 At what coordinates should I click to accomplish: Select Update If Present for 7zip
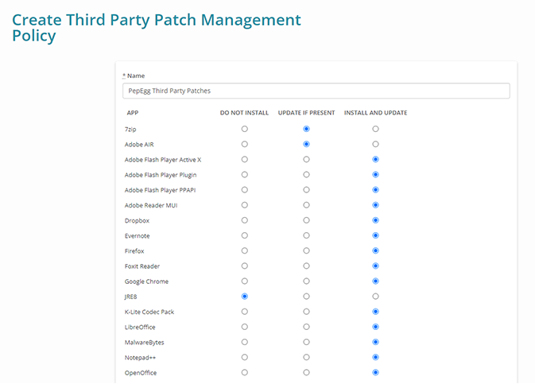click(x=306, y=129)
